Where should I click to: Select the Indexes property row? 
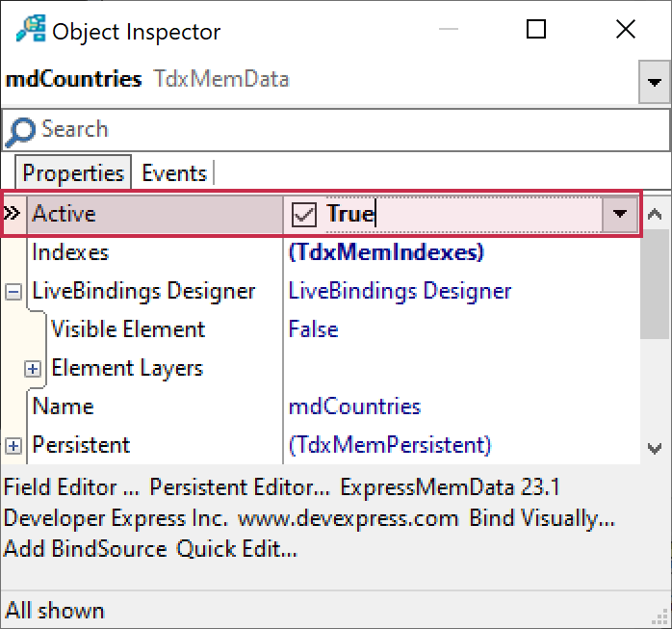[x=70, y=253]
